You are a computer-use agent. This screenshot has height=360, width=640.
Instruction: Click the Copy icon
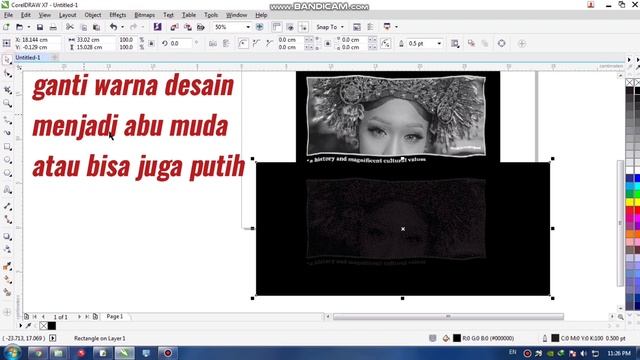coord(83,27)
